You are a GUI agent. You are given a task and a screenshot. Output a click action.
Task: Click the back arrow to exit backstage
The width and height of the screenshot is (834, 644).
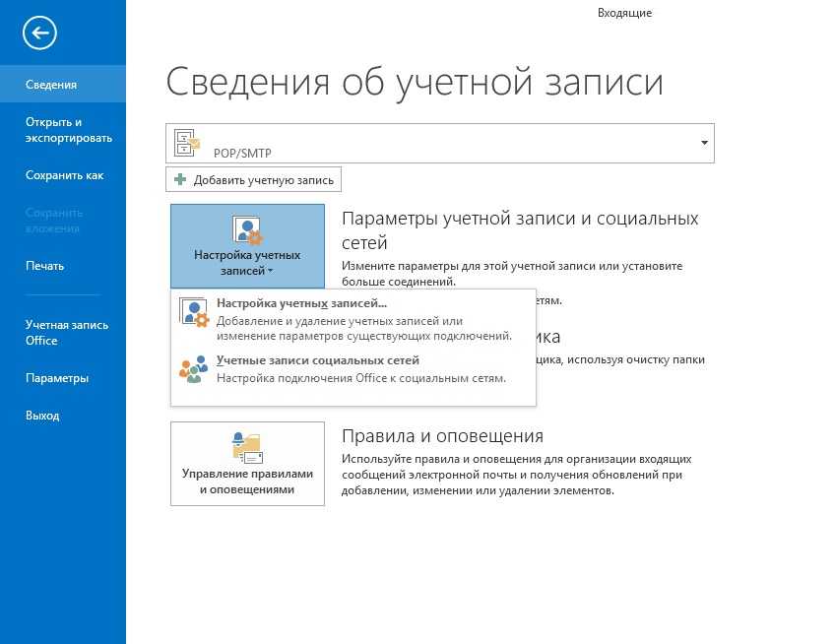click(40, 33)
